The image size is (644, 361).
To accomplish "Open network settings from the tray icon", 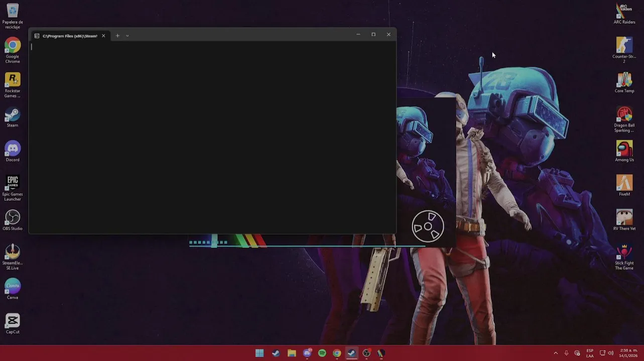I will 602,353.
